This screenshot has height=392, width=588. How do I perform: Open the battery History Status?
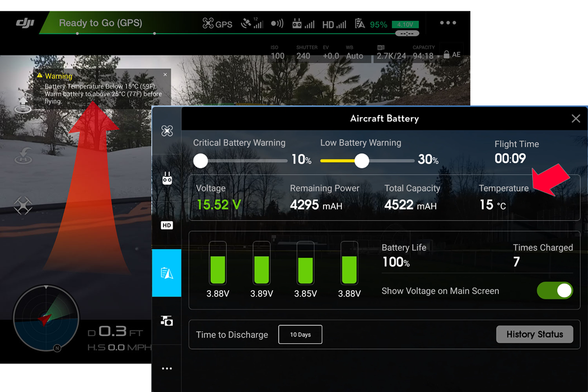[534, 334]
